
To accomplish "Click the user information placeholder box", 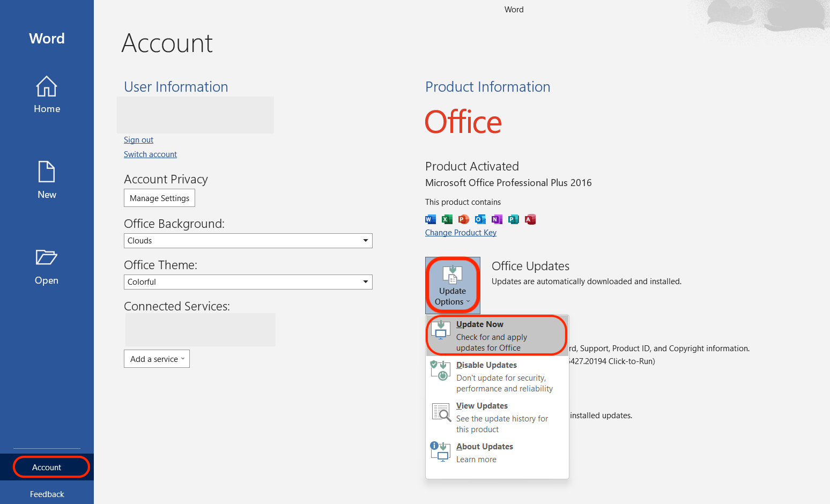I will pyautogui.click(x=195, y=115).
